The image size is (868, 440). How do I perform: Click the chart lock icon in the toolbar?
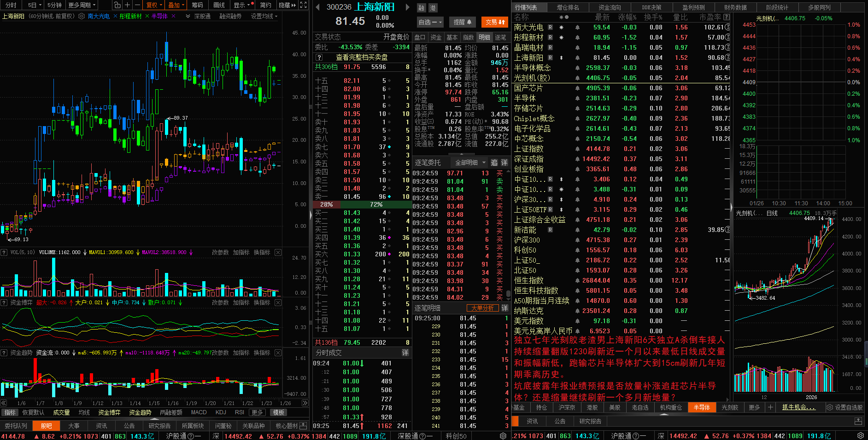[x=117, y=5]
